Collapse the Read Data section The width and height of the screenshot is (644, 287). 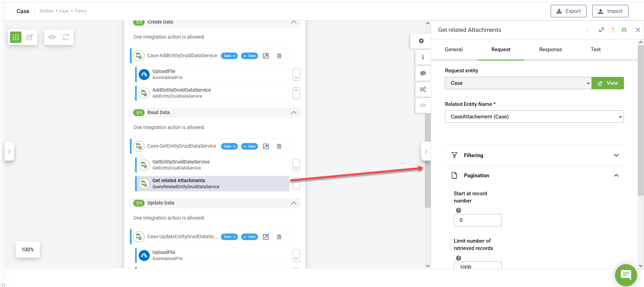pyautogui.click(x=293, y=113)
